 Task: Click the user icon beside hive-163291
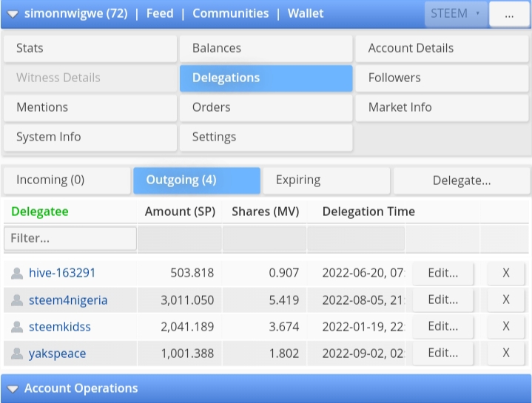[x=17, y=274]
